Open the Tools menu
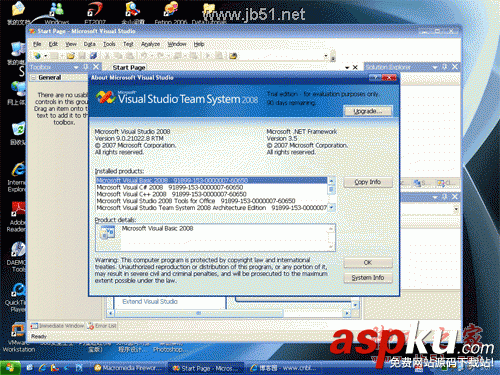The height and width of the screenshot is (375, 500). click(109, 44)
